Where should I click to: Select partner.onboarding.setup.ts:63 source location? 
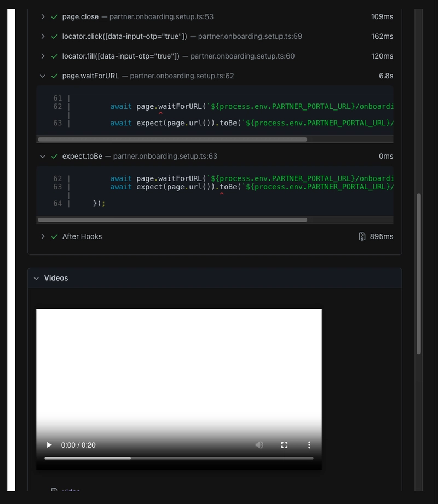tap(165, 156)
